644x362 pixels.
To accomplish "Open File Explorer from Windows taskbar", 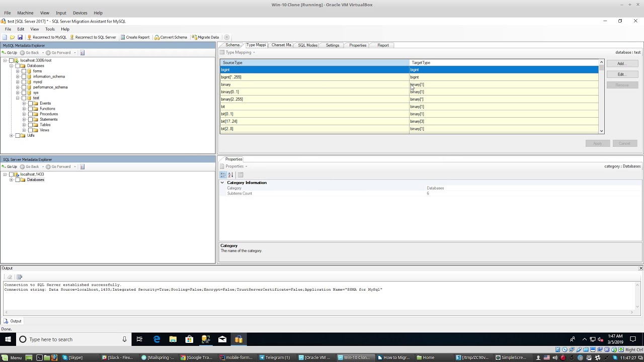I will pyautogui.click(x=173, y=339).
